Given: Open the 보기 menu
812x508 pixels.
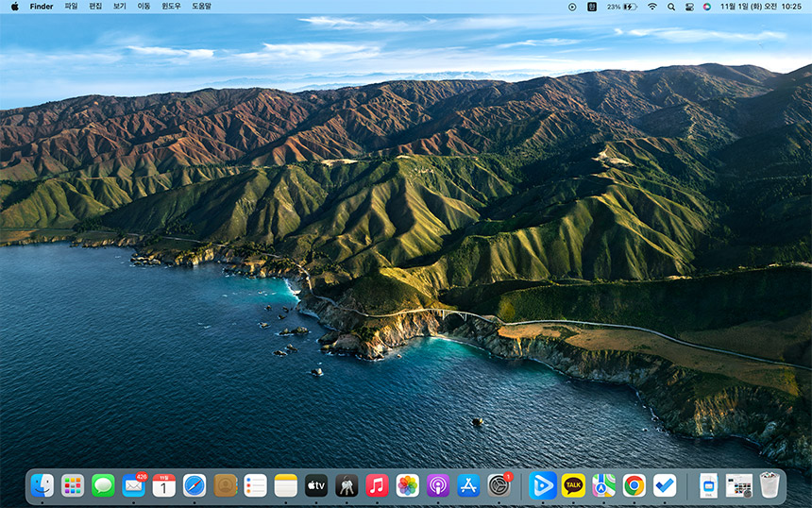Looking at the screenshot, I should pos(120,7).
